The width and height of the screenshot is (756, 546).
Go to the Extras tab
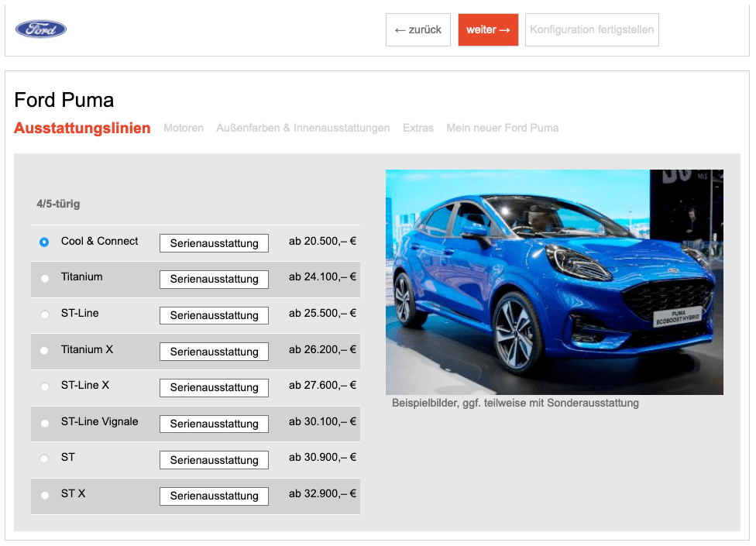click(418, 129)
